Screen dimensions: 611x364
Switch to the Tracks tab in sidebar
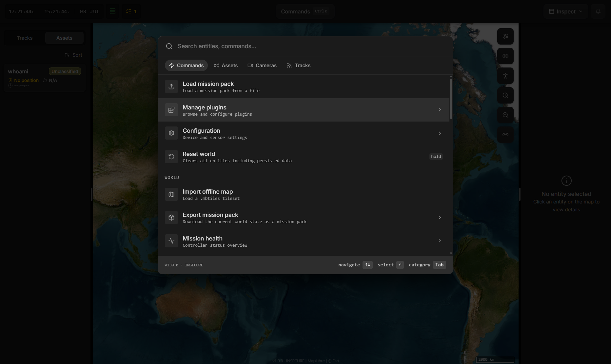25,38
